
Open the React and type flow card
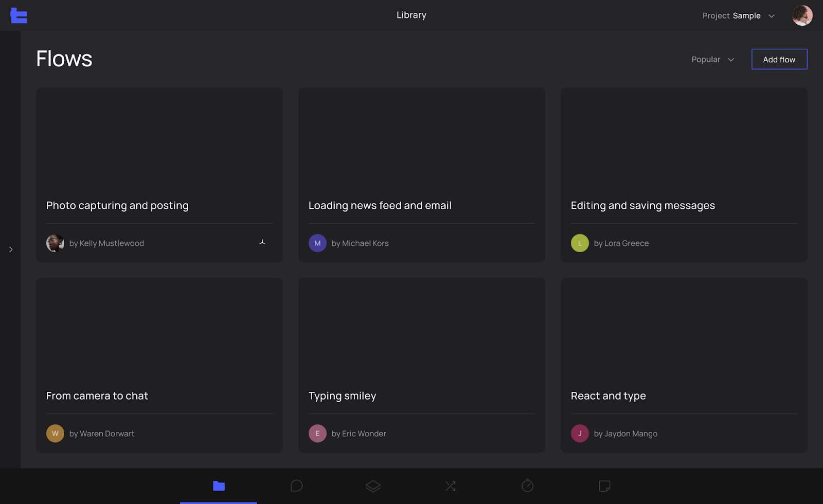point(684,365)
